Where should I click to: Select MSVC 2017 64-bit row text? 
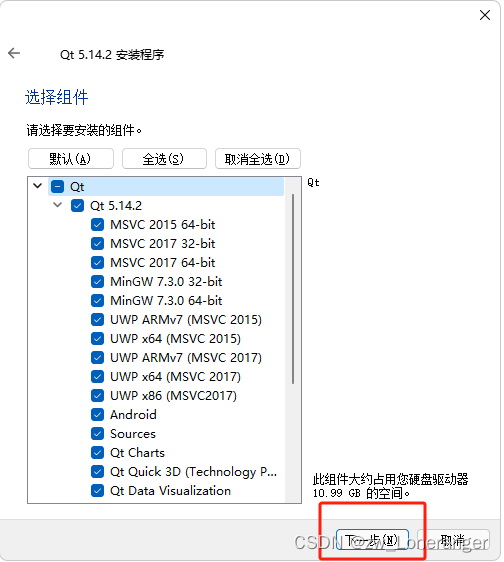click(162, 263)
